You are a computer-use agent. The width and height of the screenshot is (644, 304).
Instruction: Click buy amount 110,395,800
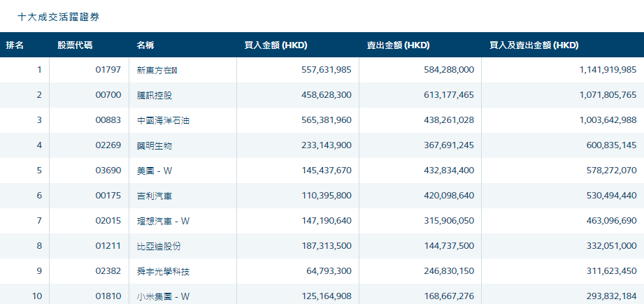tap(327, 196)
